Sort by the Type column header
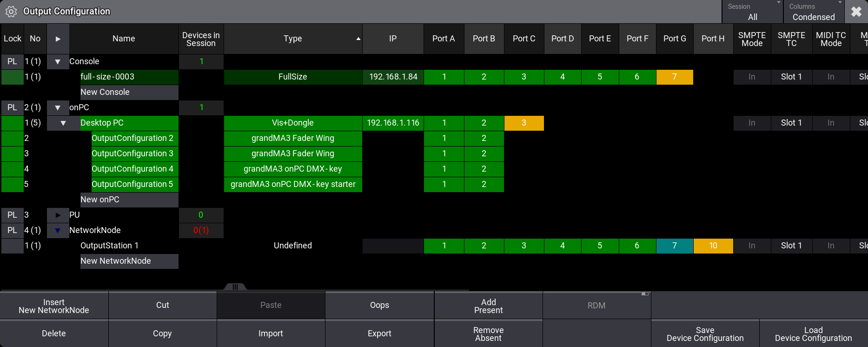 (x=293, y=39)
